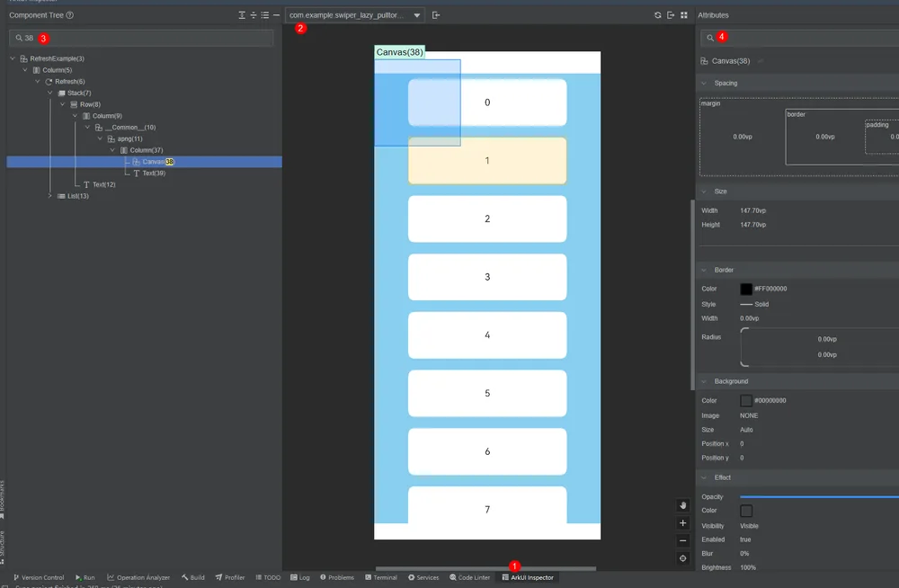This screenshot has width=899, height=588.
Task: Open the Code Linter tool window
Action: [x=469, y=578]
